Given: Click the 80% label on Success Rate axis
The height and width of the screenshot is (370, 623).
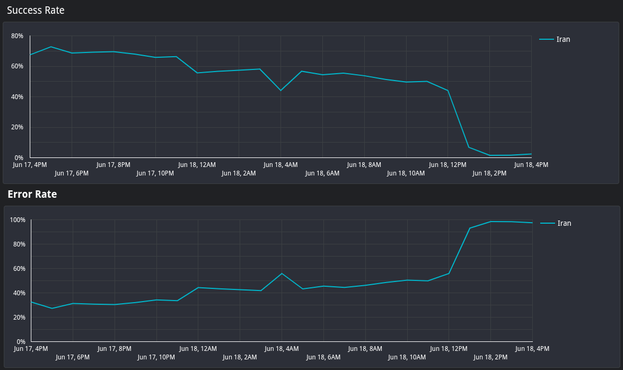Looking at the screenshot, I should click(17, 36).
